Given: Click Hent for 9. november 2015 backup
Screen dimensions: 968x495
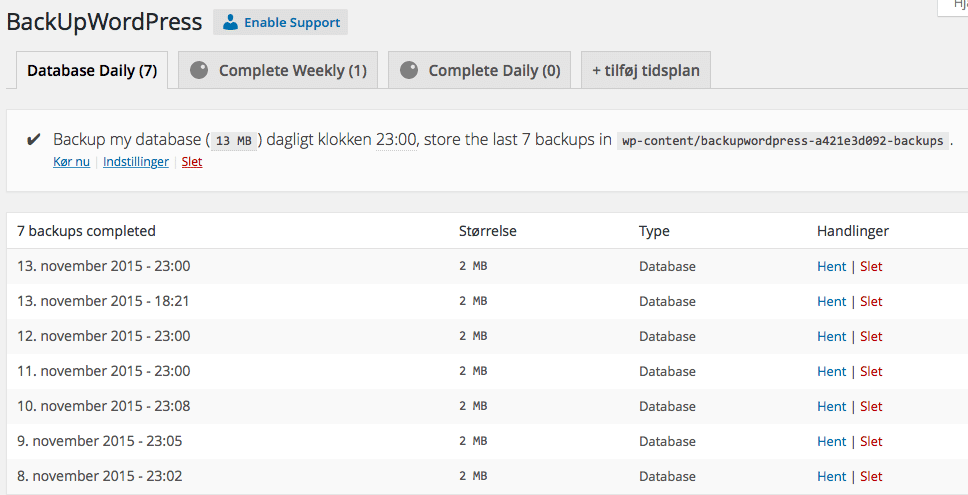Looking at the screenshot, I should click(832, 441).
